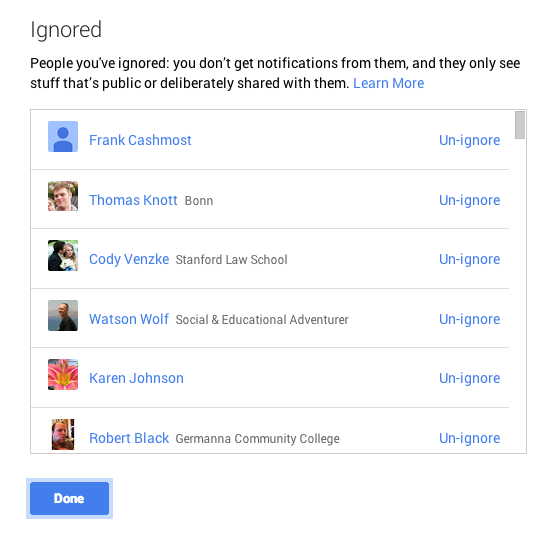The width and height of the screenshot is (543, 541).
Task: Visit Watson Wolf's profile name
Action: (x=128, y=319)
